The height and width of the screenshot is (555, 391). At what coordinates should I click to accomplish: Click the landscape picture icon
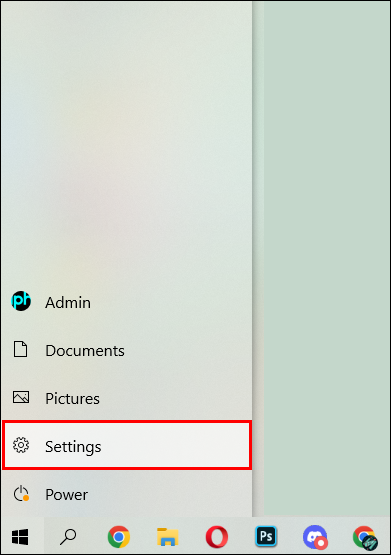click(x=21, y=397)
